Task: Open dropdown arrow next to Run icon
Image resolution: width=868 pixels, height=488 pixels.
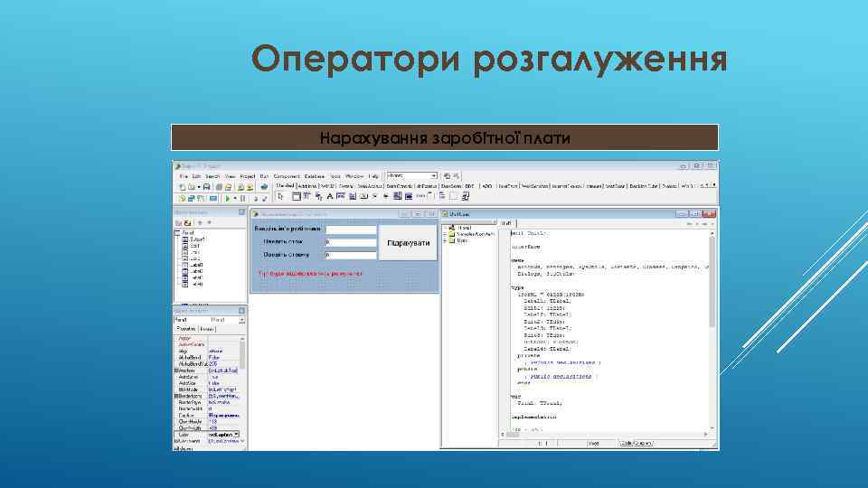Action: coord(235,198)
